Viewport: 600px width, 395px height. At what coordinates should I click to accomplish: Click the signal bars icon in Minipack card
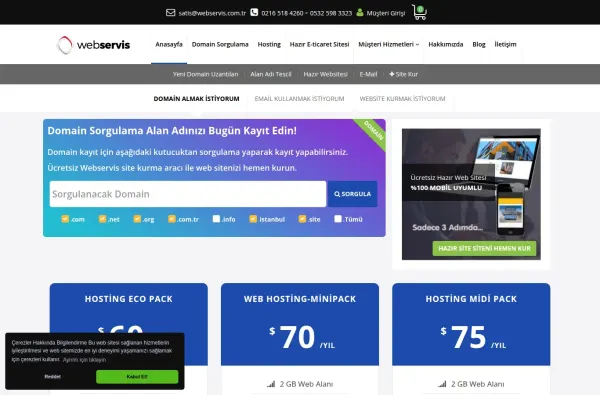point(271,384)
